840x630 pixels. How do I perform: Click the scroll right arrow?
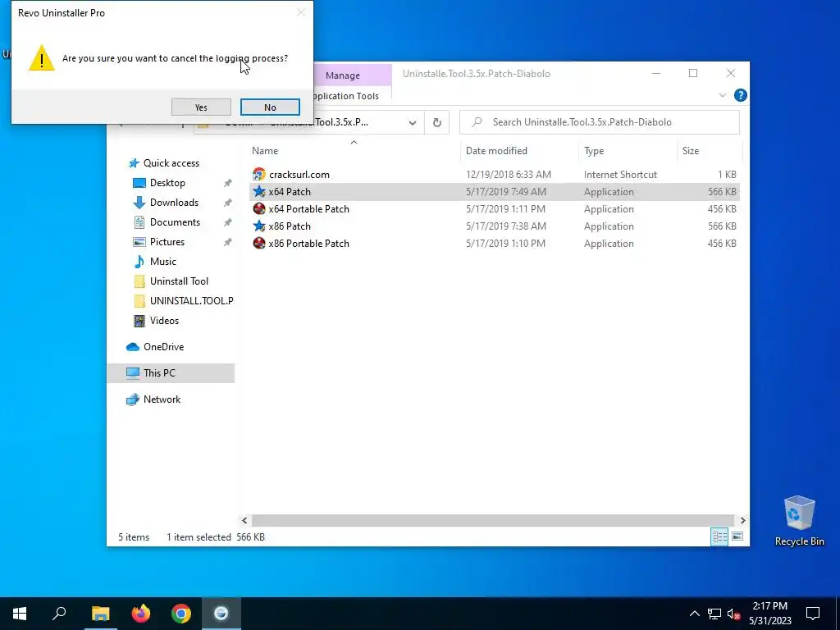coord(742,520)
